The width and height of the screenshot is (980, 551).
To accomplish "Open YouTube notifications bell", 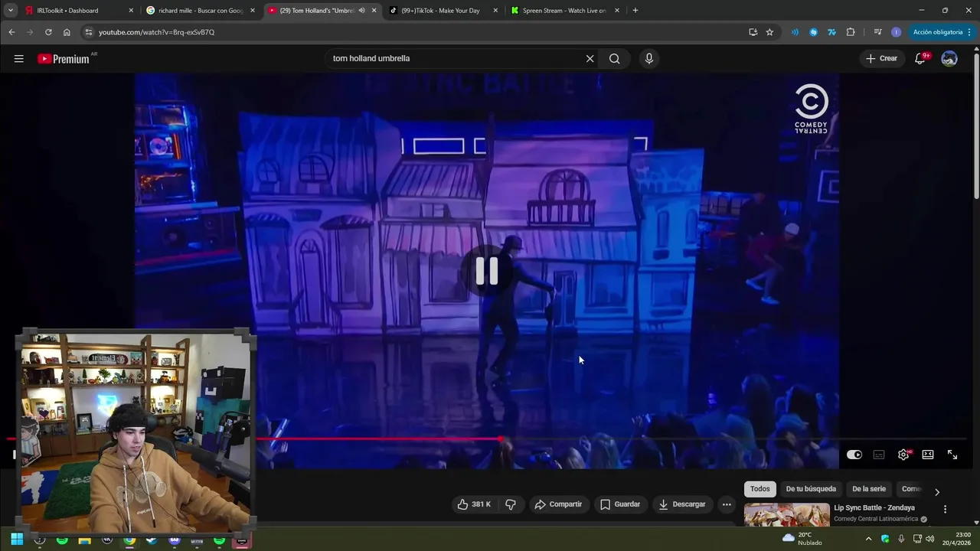I will tap(920, 59).
